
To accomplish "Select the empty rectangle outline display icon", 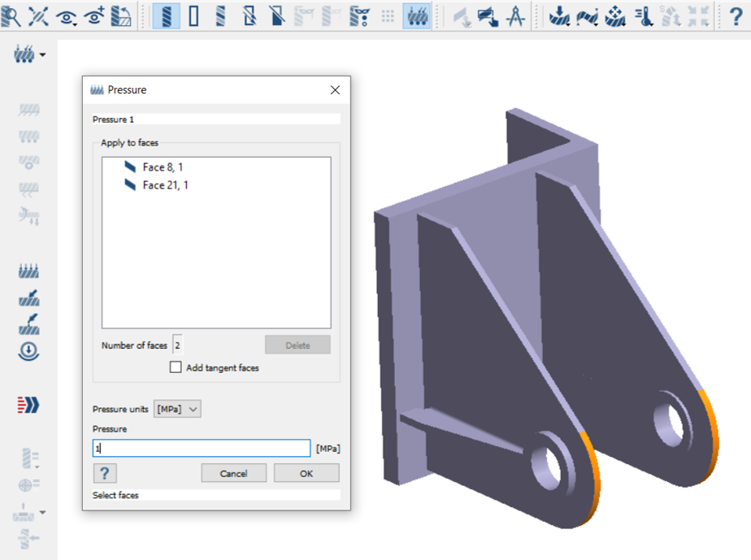I will click(194, 15).
